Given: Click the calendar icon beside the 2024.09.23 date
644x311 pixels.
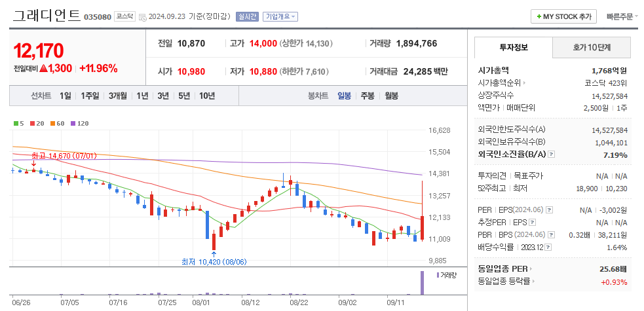Looking at the screenshot, I should point(143,17).
